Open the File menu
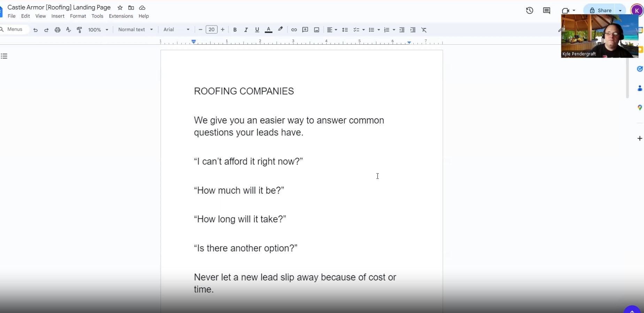644x313 pixels. point(11,16)
